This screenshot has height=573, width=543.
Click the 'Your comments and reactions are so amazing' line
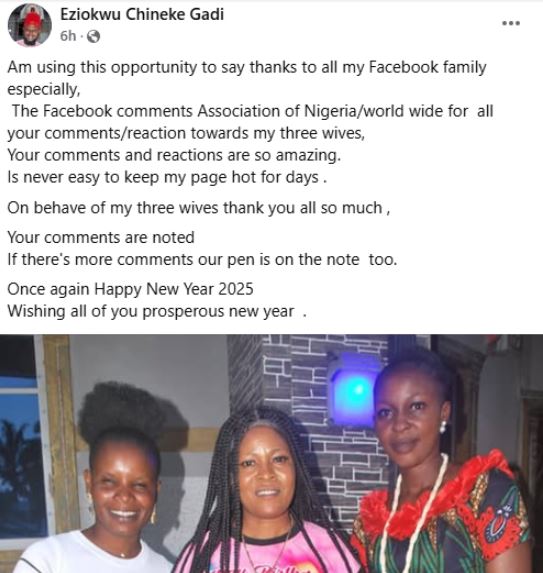click(174, 155)
